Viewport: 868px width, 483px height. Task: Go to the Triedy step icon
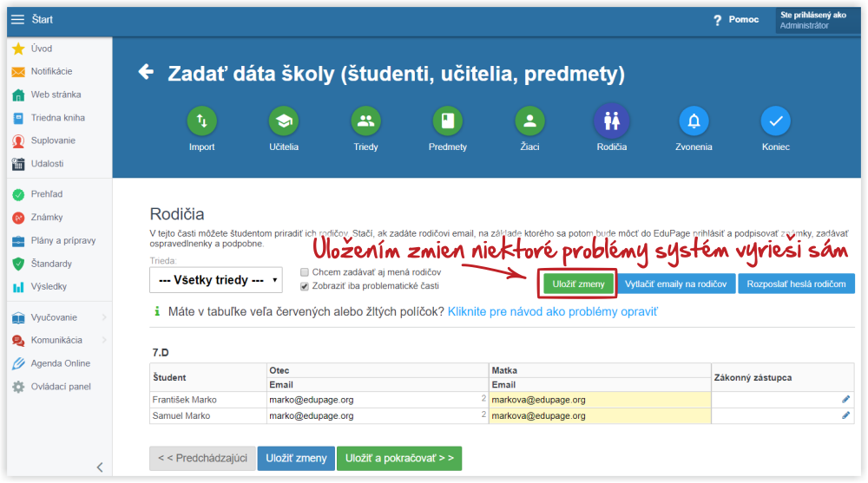click(365, 121)
